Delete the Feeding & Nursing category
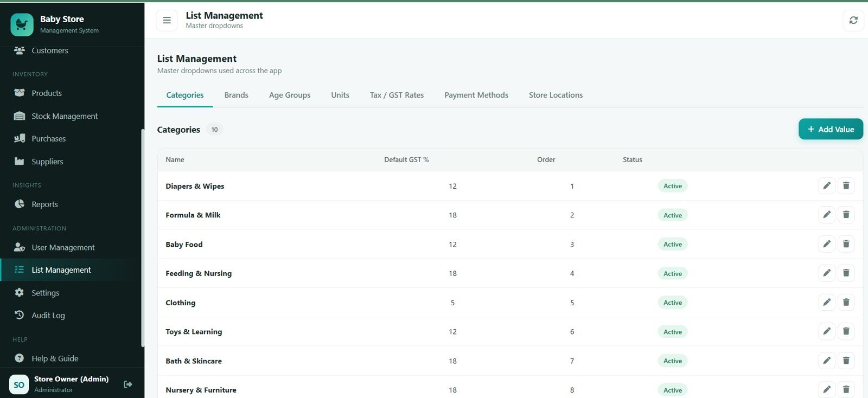 click(x=846, y=273)
